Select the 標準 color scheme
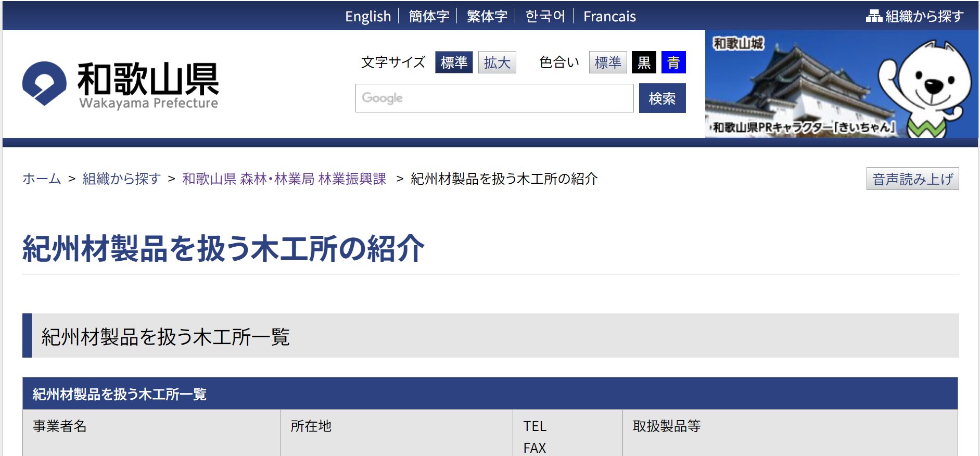980x456 pixels. coord(608,62)
